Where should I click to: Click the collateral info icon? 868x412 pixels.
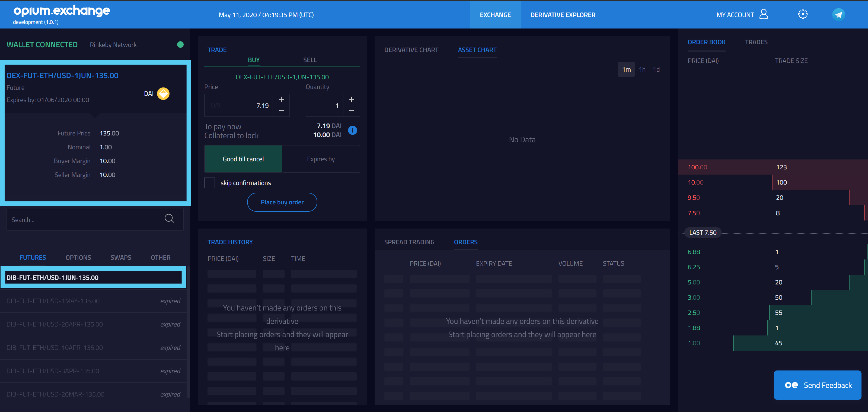[352, 131]
